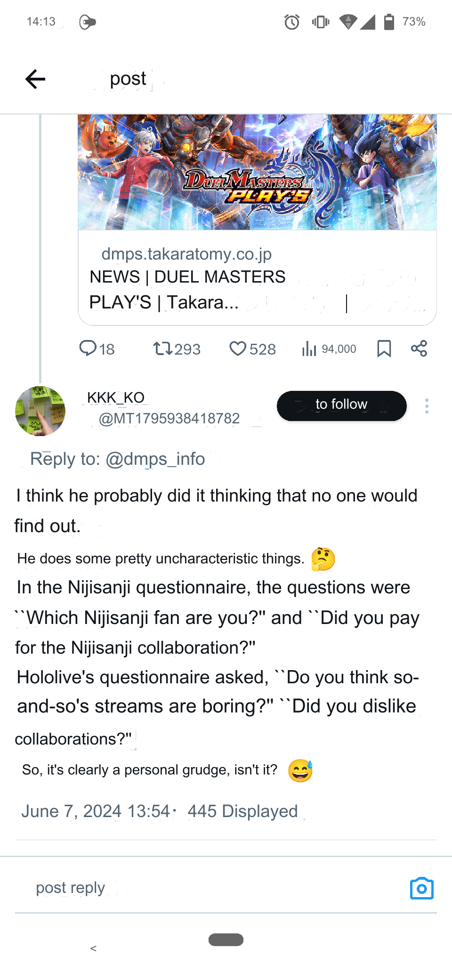Screen dimensions: 452x980
Task: Tap the system navigation home pill
Action: click(226, 940)
